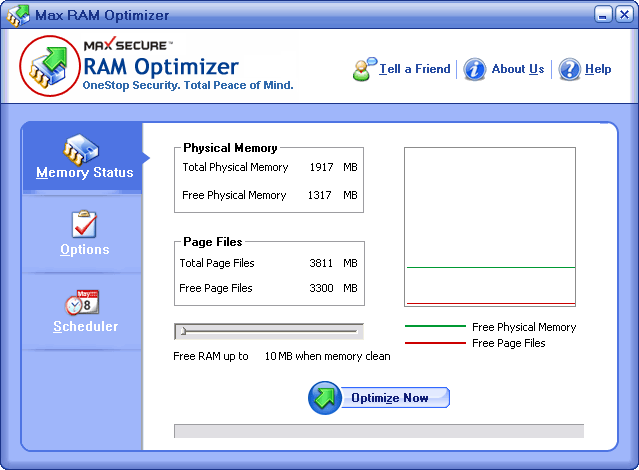
Task: Click the OneStop Security tagline text
Action: (x=188, y=85)
